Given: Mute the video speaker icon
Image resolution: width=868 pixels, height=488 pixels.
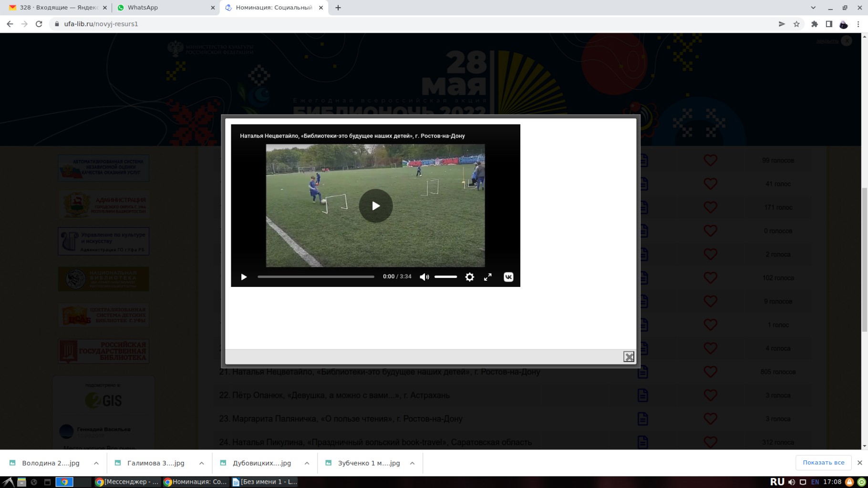Looking at the screenshot, I should 424,277.
